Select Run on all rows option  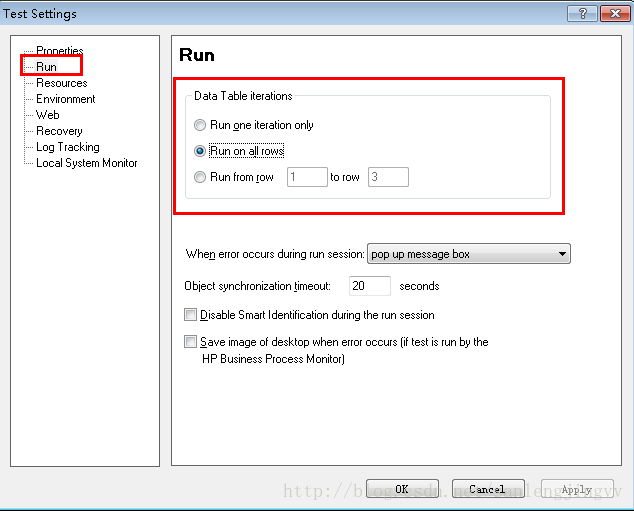coord(201,151)
